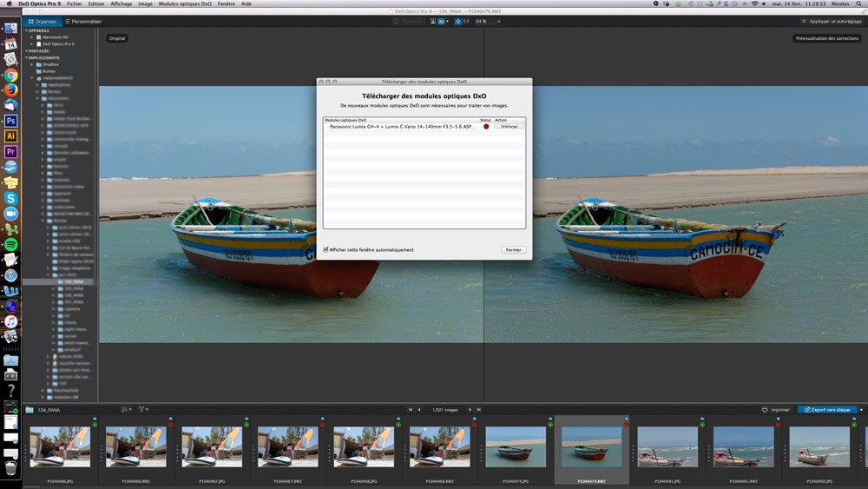
Task: Click green status icon on P1040466.JPG
Action: (95, 425)
